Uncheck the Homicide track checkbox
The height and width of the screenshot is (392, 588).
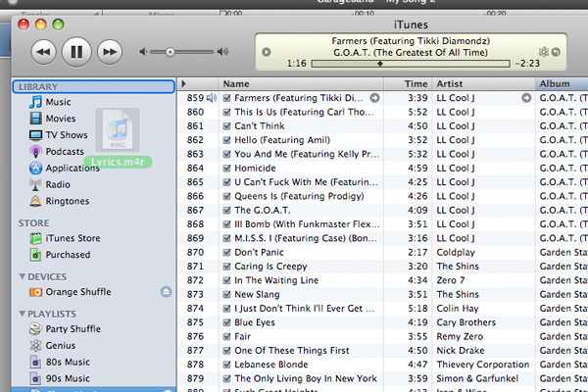coord(226,168)
